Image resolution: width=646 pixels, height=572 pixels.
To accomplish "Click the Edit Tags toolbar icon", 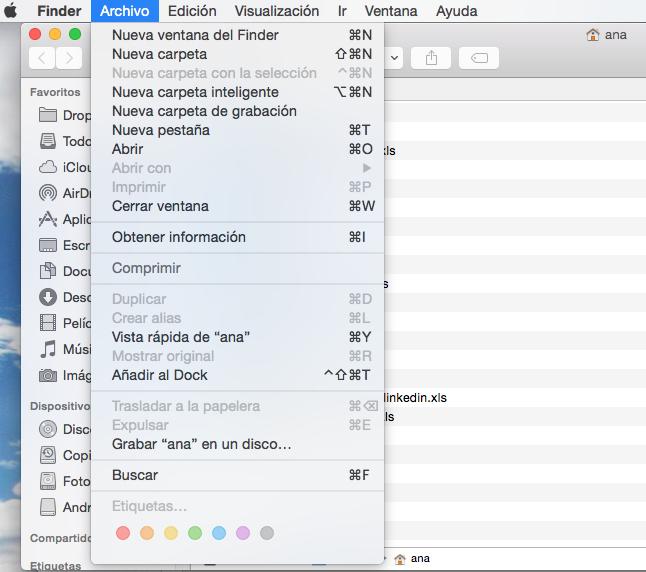I will tap(479, 58).
